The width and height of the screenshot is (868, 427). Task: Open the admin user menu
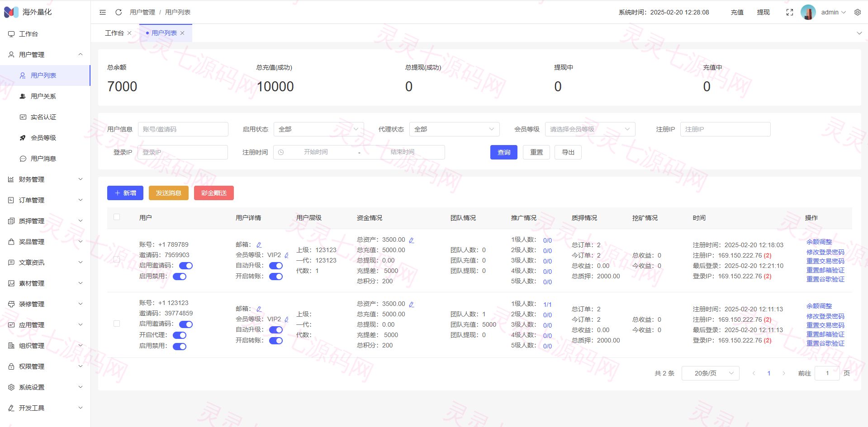834,12
